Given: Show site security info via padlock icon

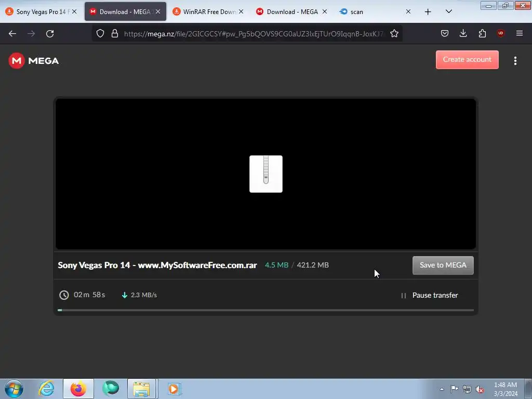Looking at the screenshot, I should [x=115, y=34].
